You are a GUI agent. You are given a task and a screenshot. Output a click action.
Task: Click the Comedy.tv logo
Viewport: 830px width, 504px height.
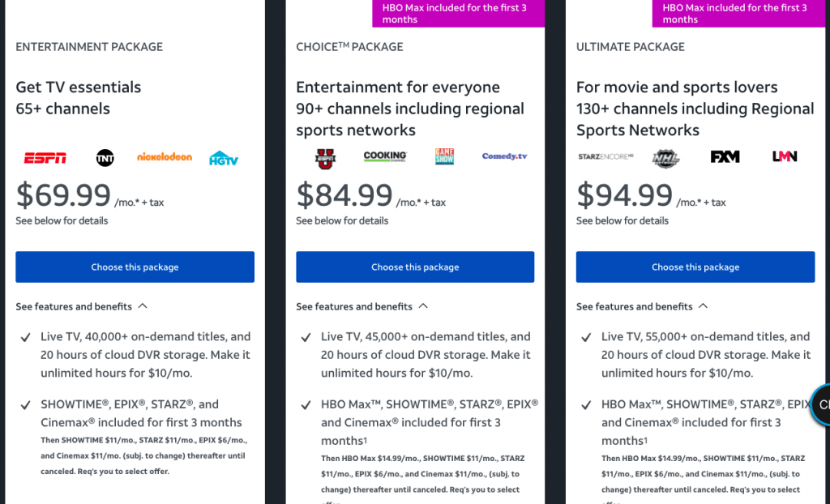pos(504,156)
